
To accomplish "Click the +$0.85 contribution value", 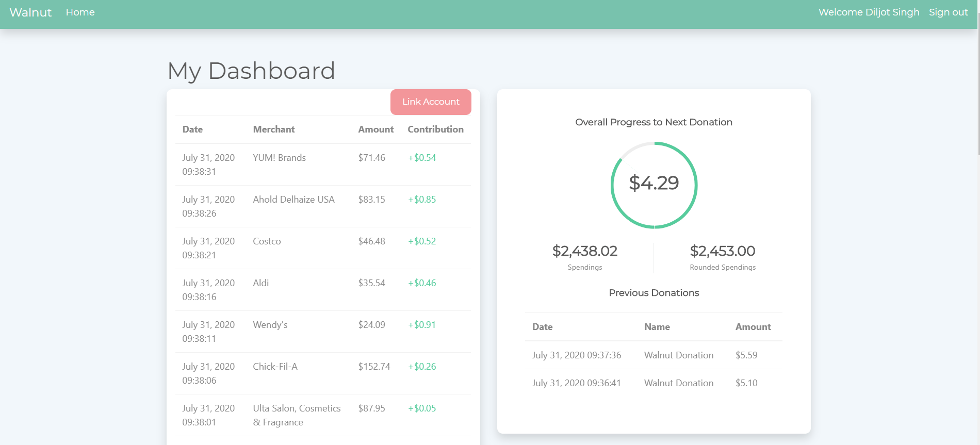I will (x=422, y=200).
